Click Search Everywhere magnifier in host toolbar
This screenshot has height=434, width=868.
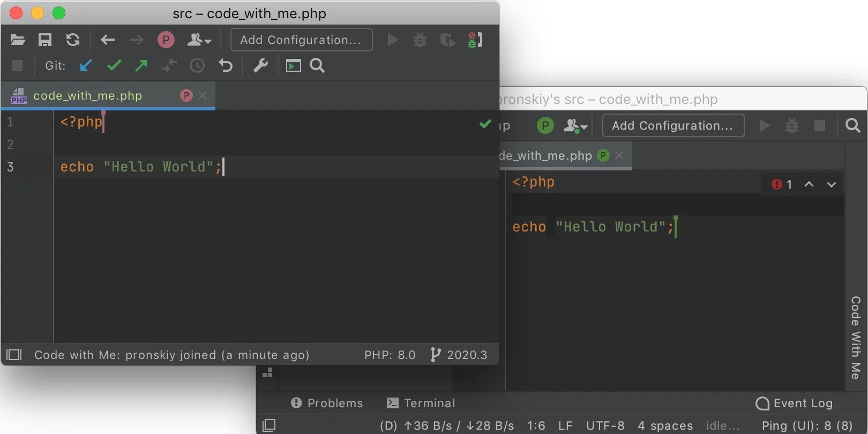coord(317,65)
